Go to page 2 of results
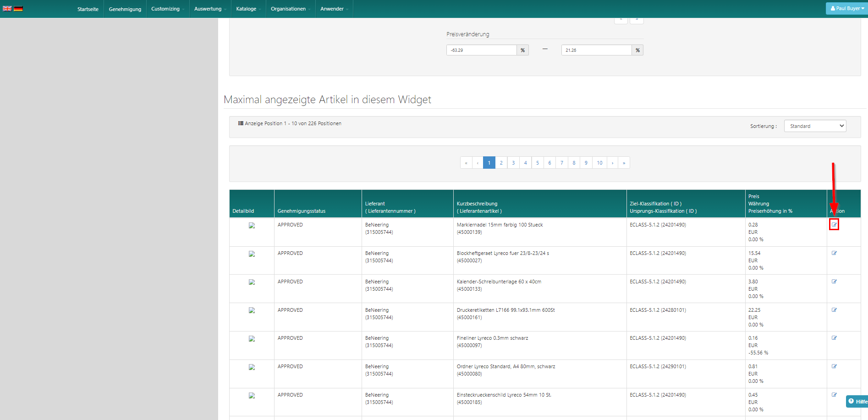This screenshot has height=420, width=868. click(x=501, y=163)
